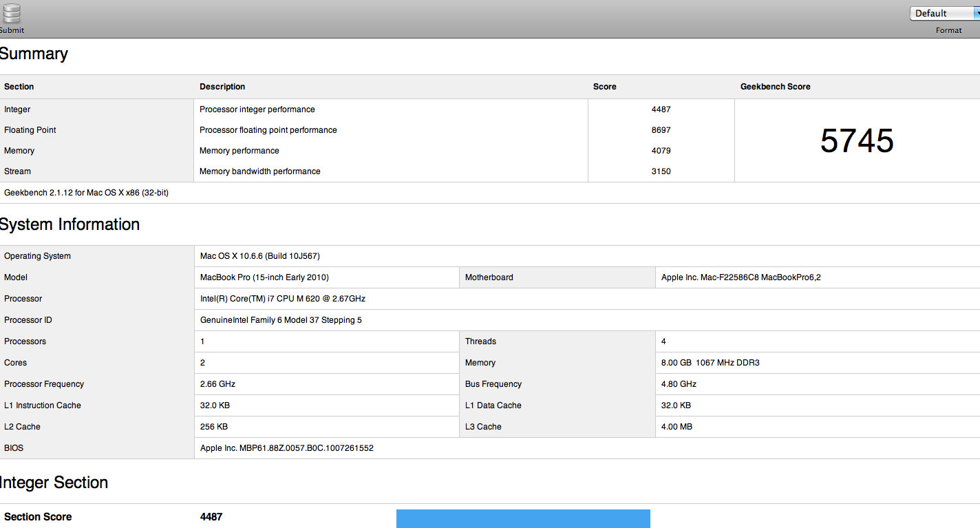Viewport: 980px width, 528px height.
Task: Click 'Memory performance' description
Action: pyautogui.click(x=239, y=151)
